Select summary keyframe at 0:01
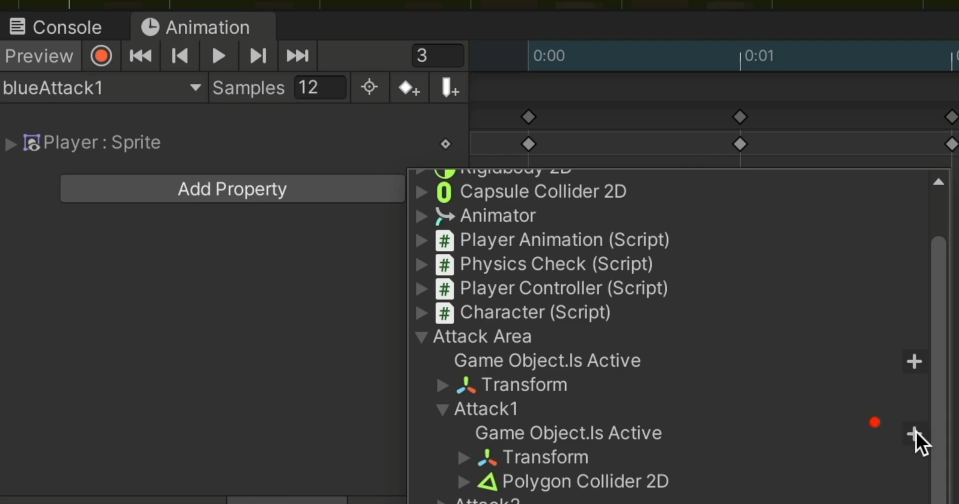The image size is (959, 504). click(740, 117)
